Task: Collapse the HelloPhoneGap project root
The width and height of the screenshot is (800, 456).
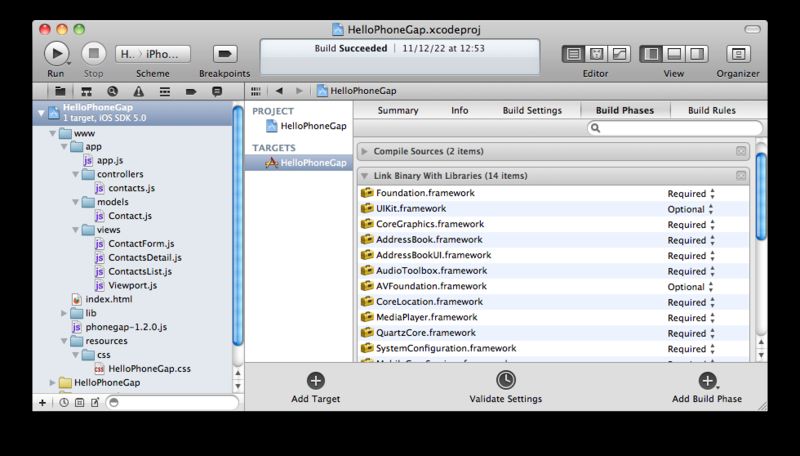Action: (x=41, y=113)
